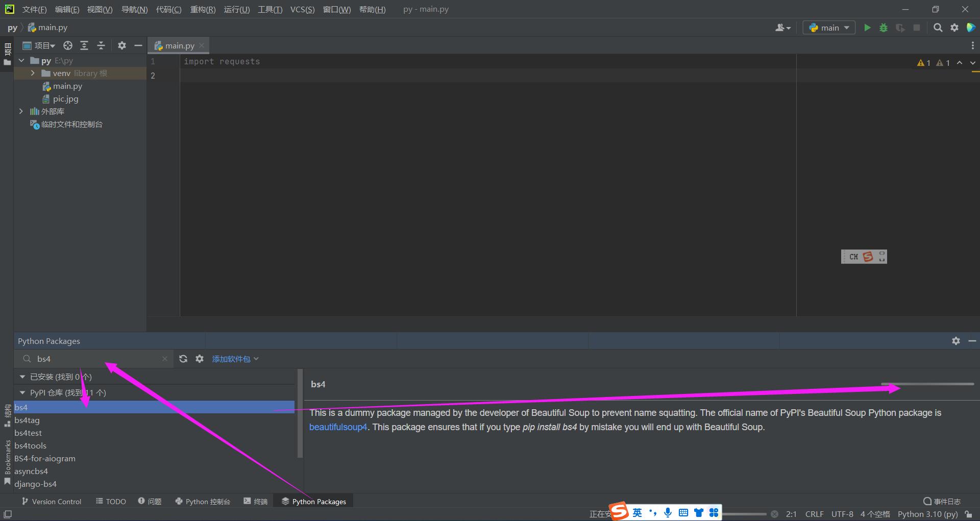
Task: Cancel the running background install task
Action: pos(774,514)
